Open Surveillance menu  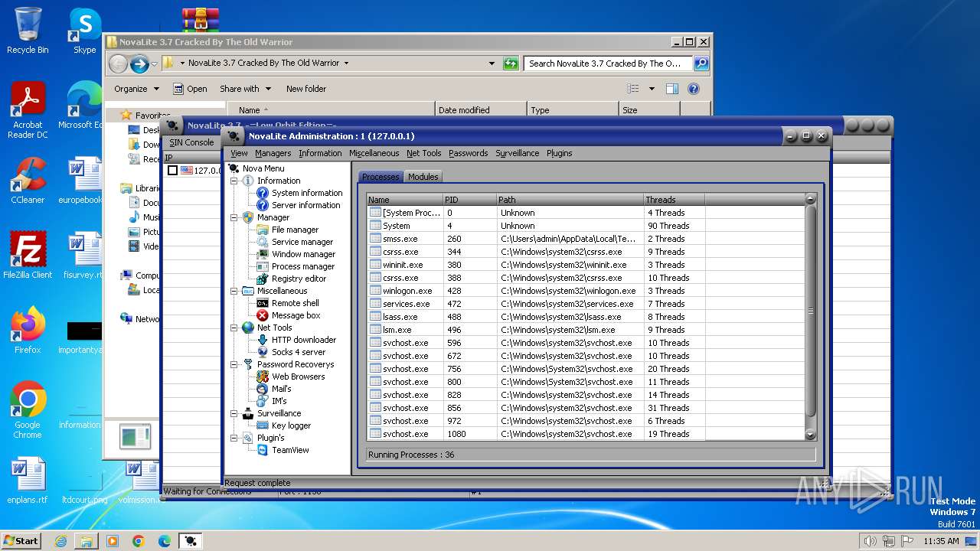517,153
